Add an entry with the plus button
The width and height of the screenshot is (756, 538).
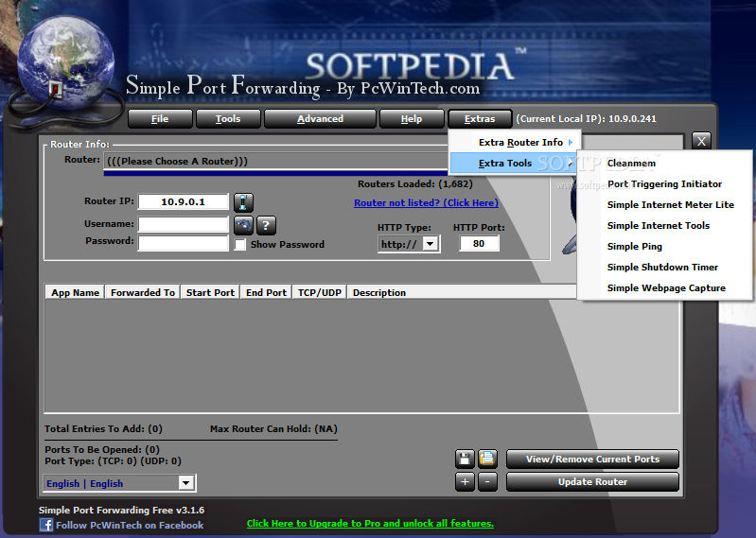(x=465, y=481)
